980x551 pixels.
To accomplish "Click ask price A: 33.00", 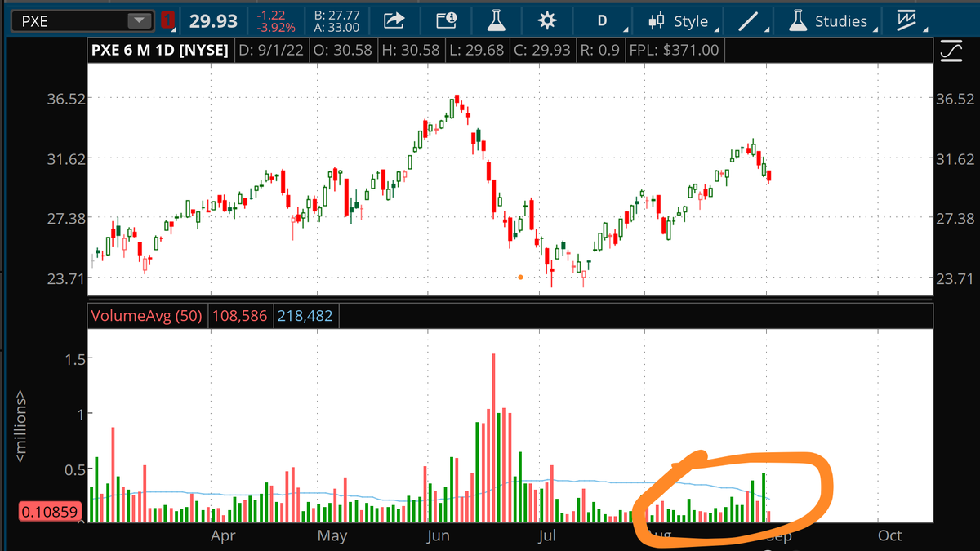I will click(336, 28).
